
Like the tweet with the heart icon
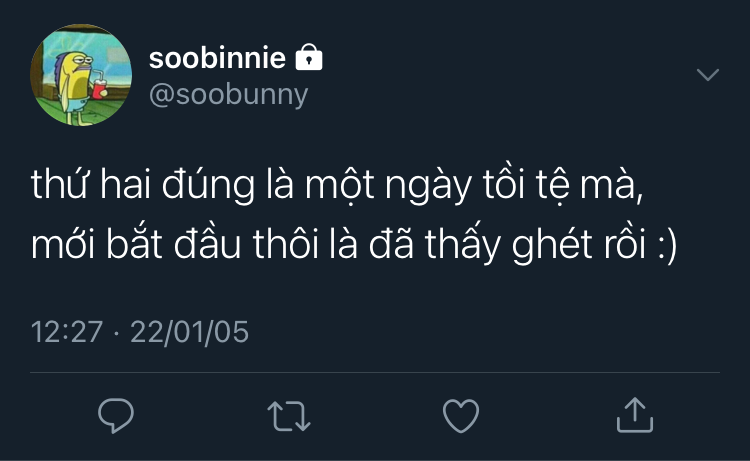pos(461,416)
